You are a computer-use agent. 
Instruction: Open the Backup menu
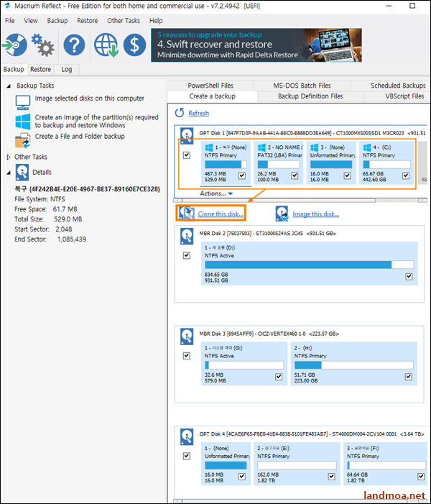tap(57, 21)
